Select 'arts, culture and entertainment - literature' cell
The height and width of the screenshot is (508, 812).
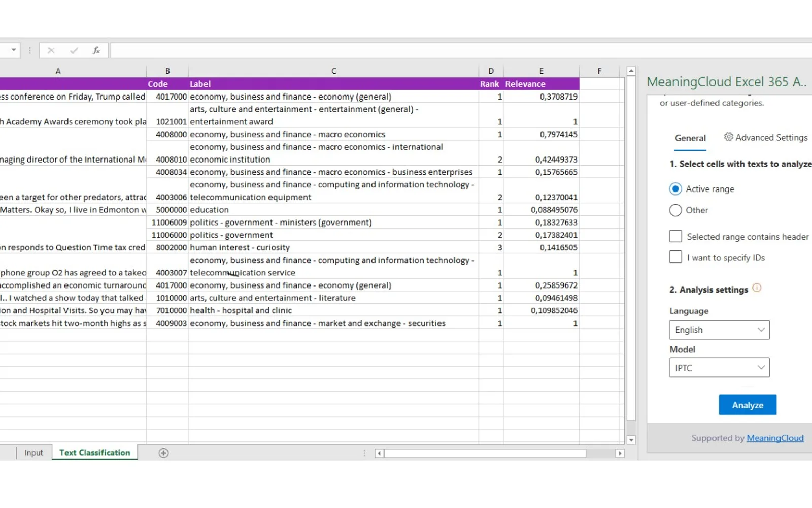[x=333, y=298]
